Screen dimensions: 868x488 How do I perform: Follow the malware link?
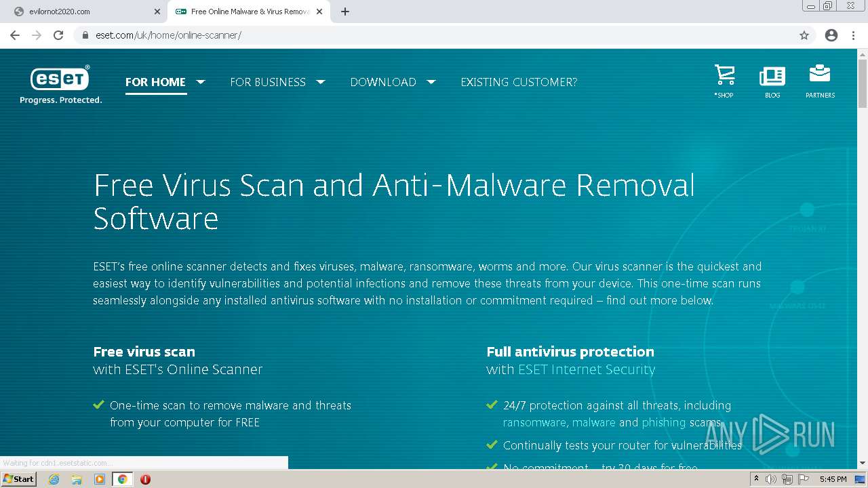[x=594, y=422]
